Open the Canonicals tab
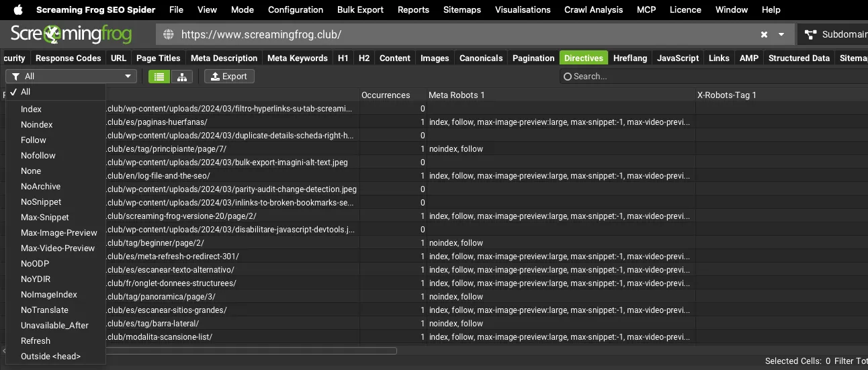Image resolution: width=868 pixels, height=370 pixels. click(x=481, y=58)
